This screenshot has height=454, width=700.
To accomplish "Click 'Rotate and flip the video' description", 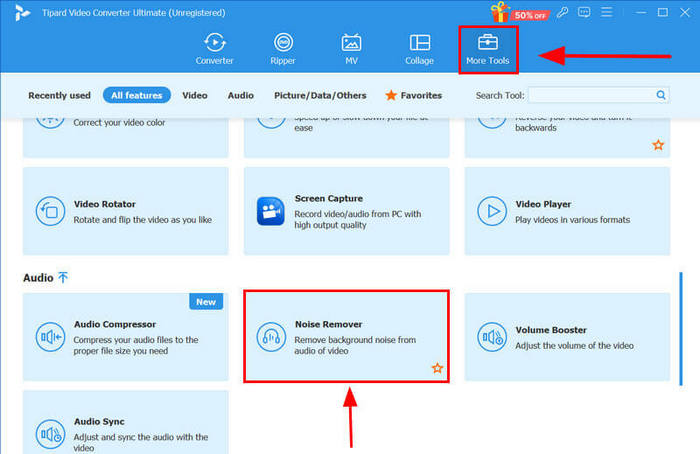I will [142, 220].
